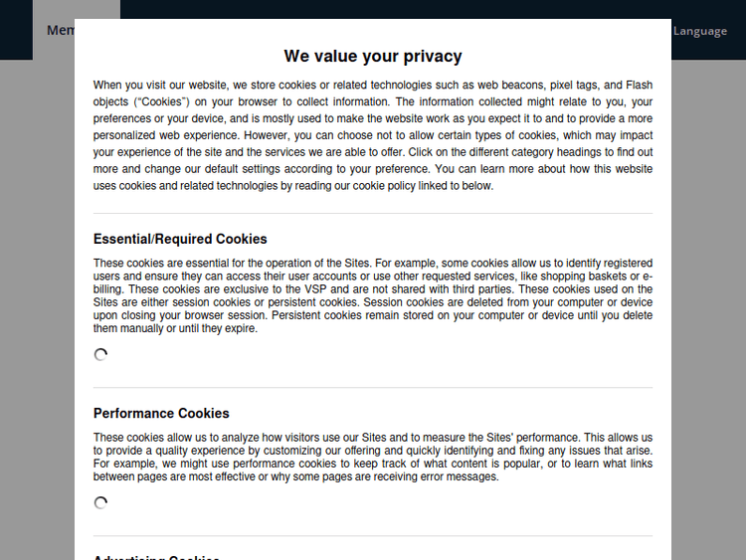Expand the cut-off Advertising Cookies heading
The height and width of the screenshot is (560, 746).
click(x=156, y=557)
